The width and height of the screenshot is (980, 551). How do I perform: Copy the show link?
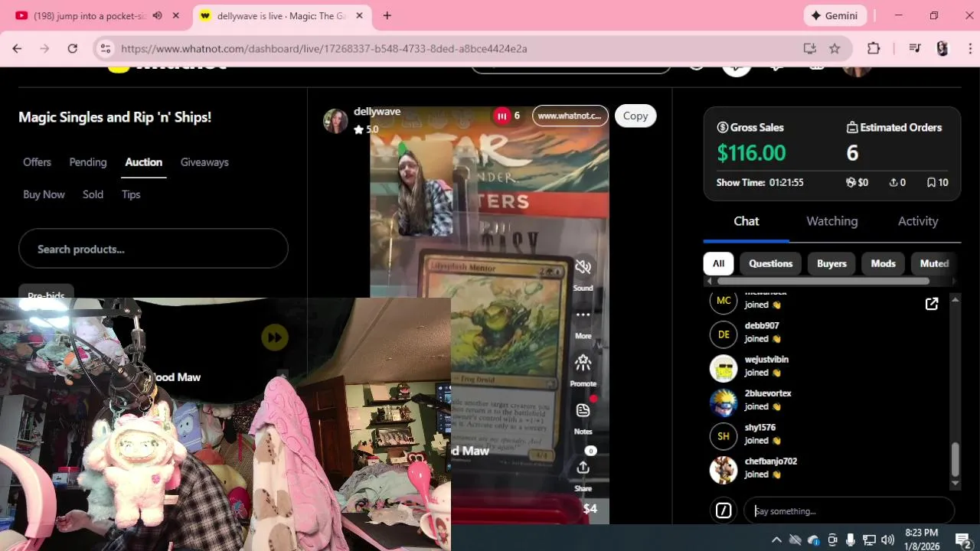click(635, 116)
